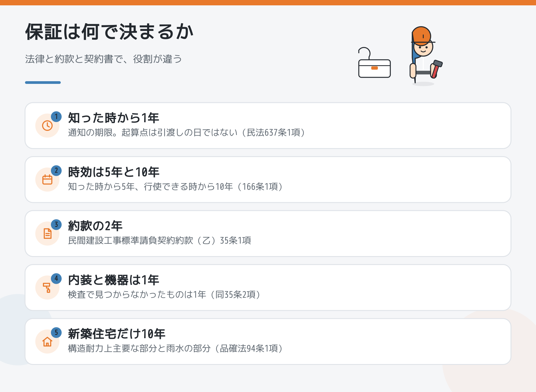Viewport: 536px width, 392px height.
Task: Click the toolbox illustration in the header
Action: click(x=374, y=63)
